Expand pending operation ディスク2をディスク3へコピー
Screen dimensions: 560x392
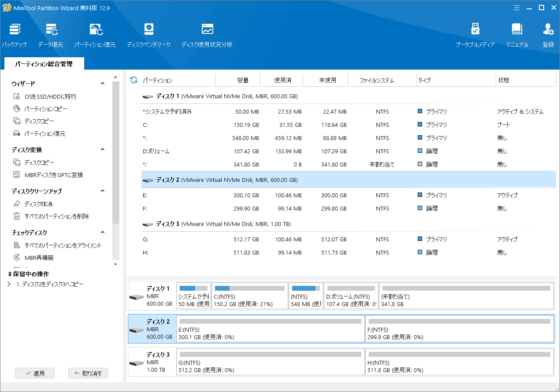click(10, 285)
